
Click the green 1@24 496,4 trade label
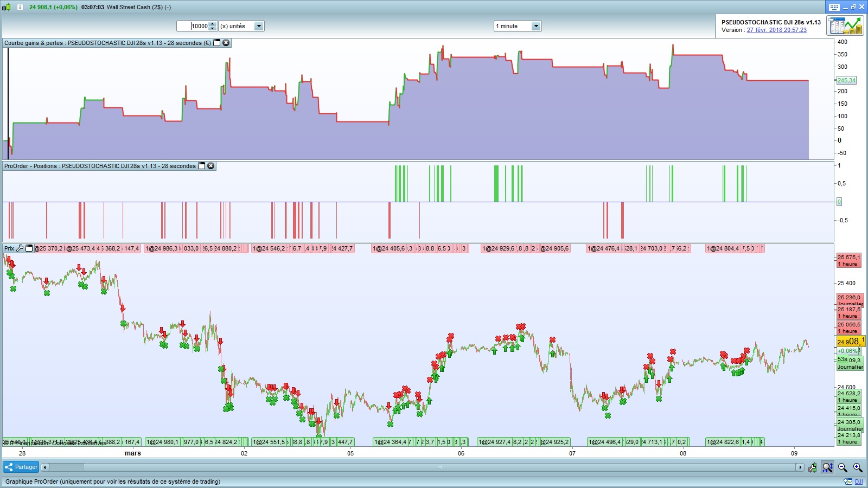(604, 442)
